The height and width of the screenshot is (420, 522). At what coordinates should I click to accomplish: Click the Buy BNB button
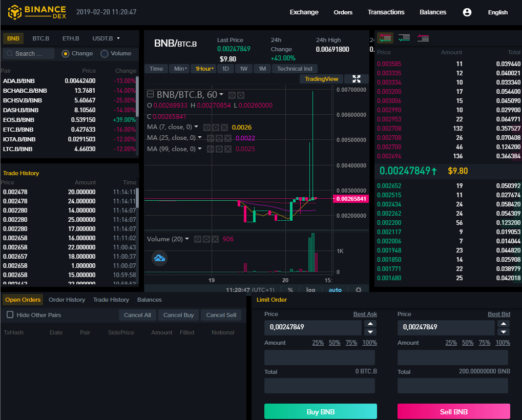(320, 411)
